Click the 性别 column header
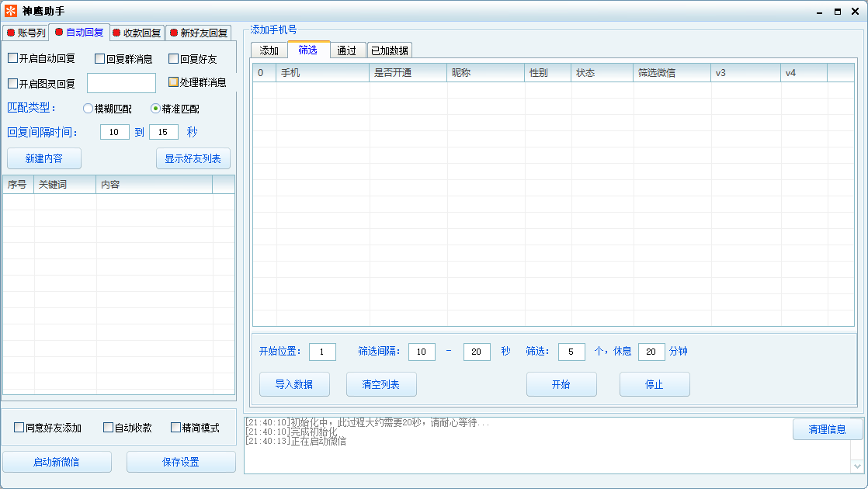 click(547, 72)
